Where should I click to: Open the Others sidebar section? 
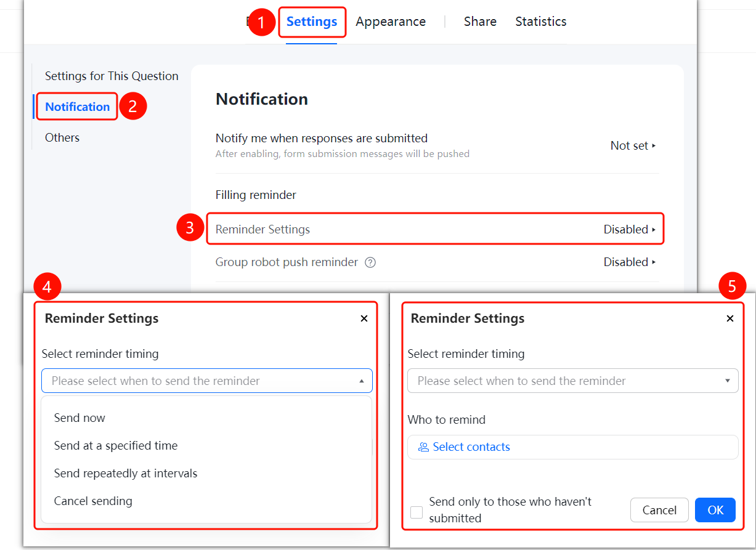pos(62,137)
